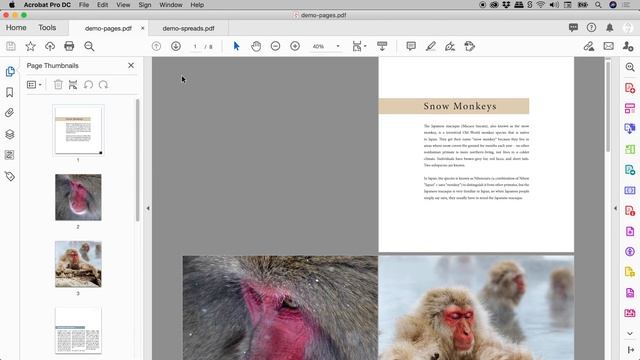This screenshot has width=640, height=360.
Task: Open the Layers pane
Action: point(10,134)
